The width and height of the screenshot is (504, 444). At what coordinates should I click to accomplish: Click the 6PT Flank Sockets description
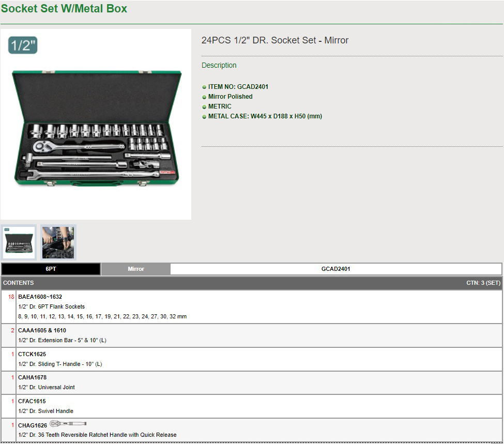[51, 307]
